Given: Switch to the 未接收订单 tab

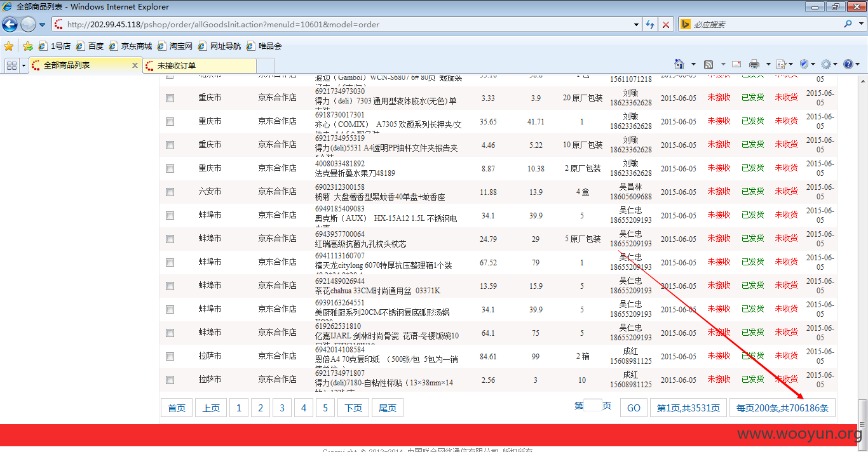Looking at the screenshot, I should point(200,65).
